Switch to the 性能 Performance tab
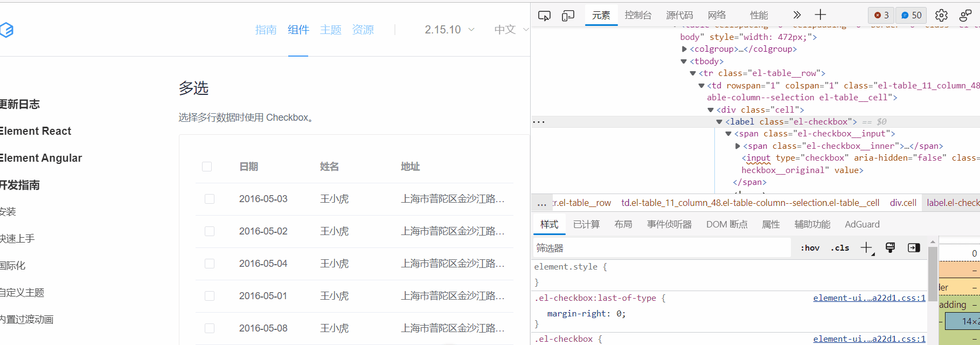Image resolution: width=980 pixels, height=345 pixels. [759, 15]
